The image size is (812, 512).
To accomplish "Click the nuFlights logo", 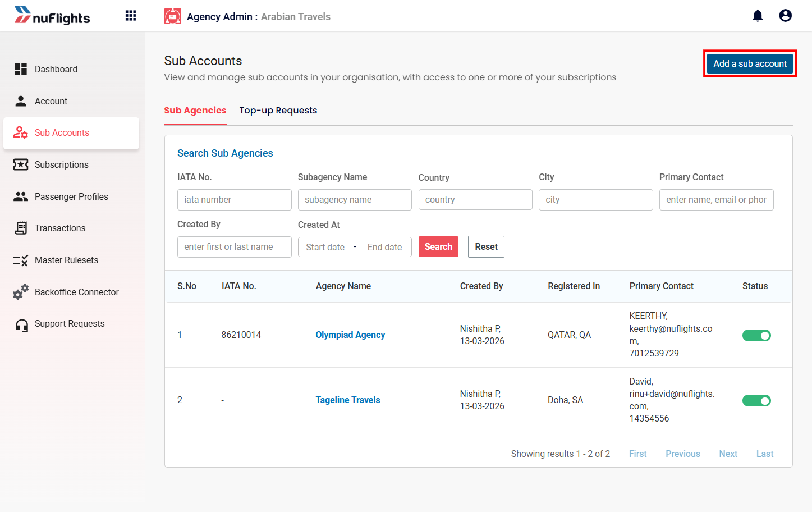I will click(x=52, y=16).
